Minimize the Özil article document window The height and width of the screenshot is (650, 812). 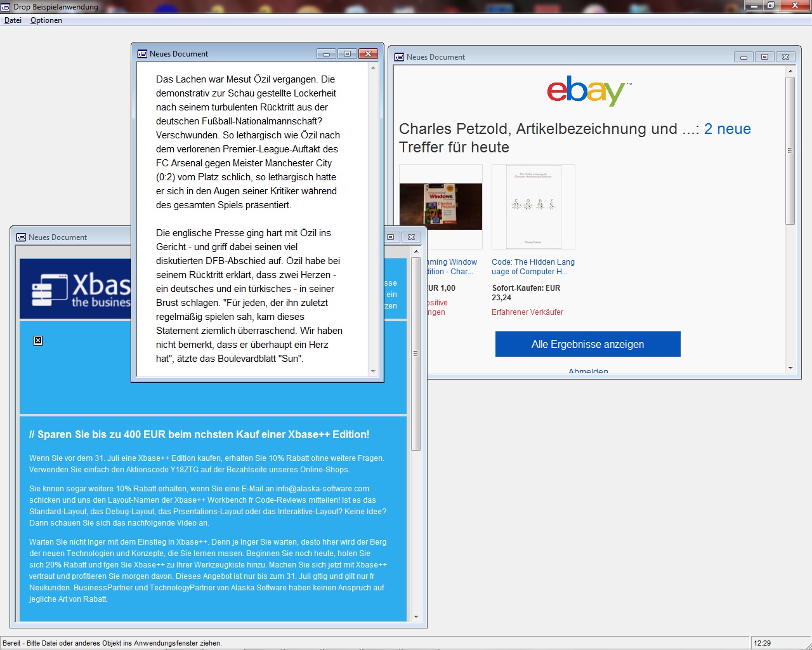tap(326, 54)
